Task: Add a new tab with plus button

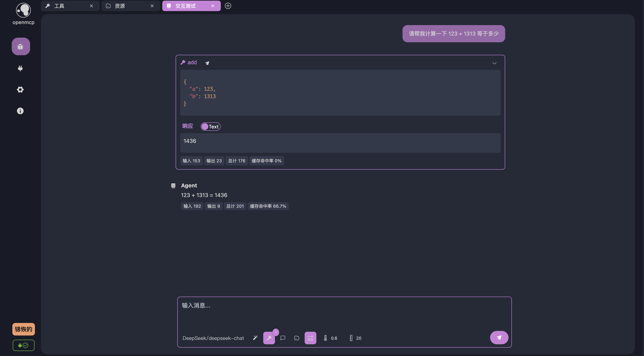Action: pos(228,6)
